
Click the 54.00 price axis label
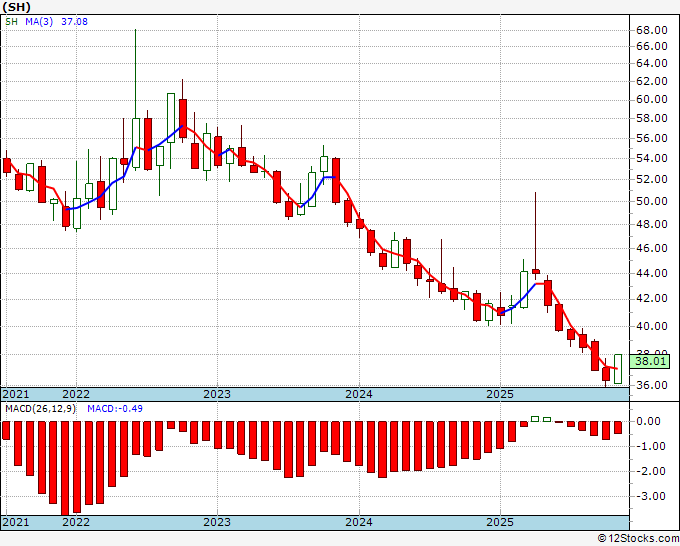[x=651, y=158]
